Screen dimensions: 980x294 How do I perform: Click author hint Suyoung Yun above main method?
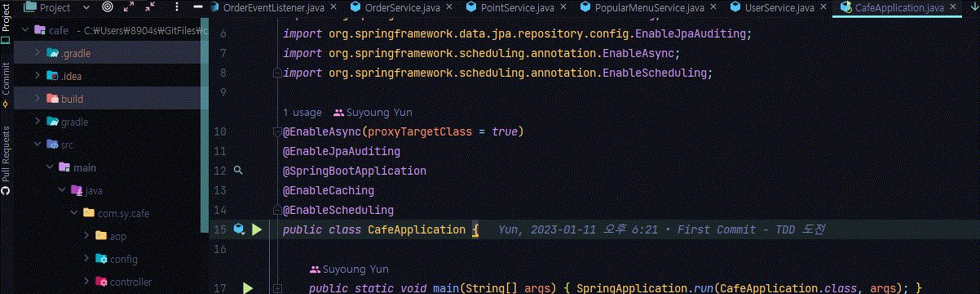349,269
